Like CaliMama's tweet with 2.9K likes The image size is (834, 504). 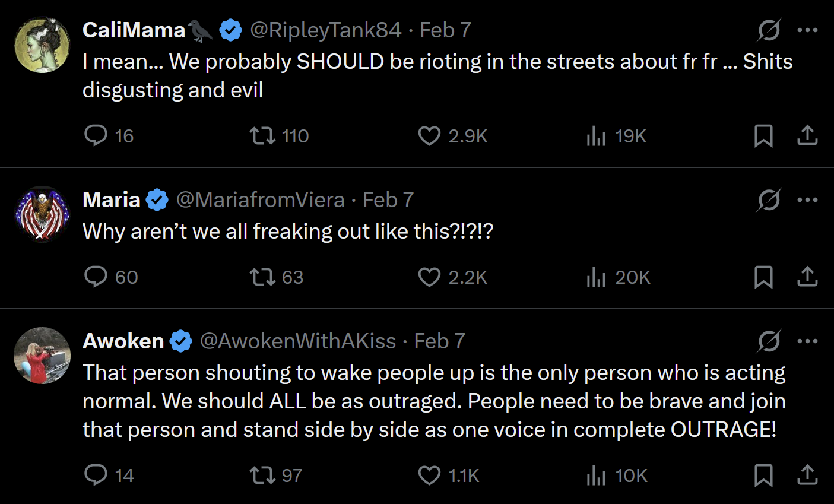click(429, 136)
